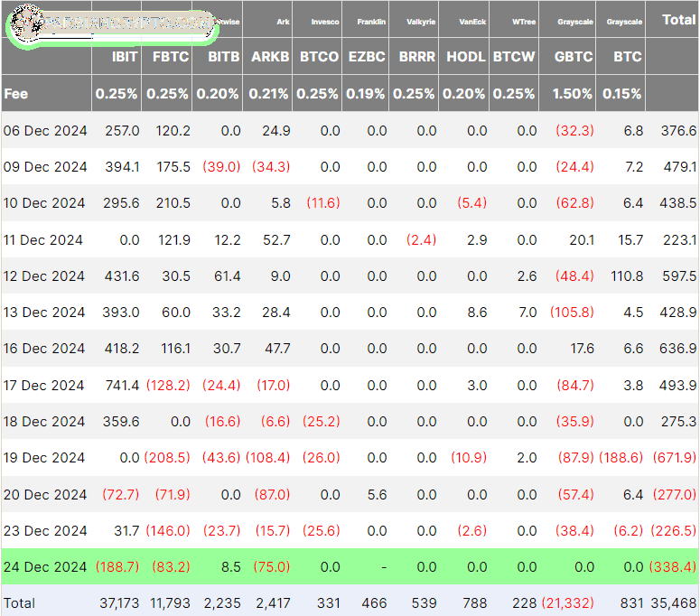
Task: Select the BRRR ticker header
Action: pyautogui.click(x=417, y=57)
